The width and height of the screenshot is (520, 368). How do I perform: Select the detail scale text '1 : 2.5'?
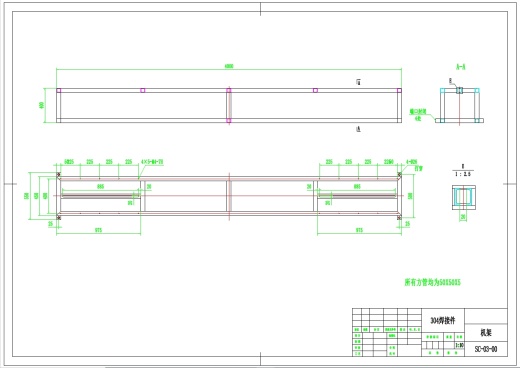tap(463, 174)
